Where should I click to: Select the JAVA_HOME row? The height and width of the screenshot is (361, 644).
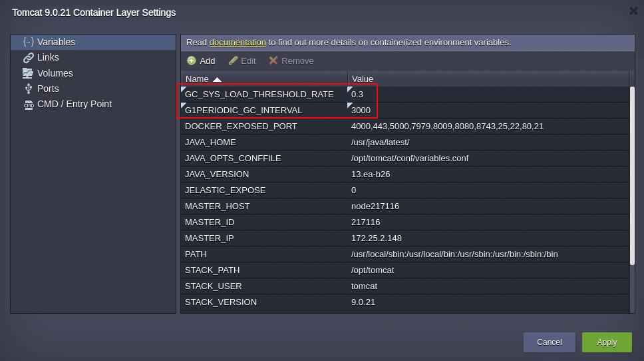click(405, 143)
